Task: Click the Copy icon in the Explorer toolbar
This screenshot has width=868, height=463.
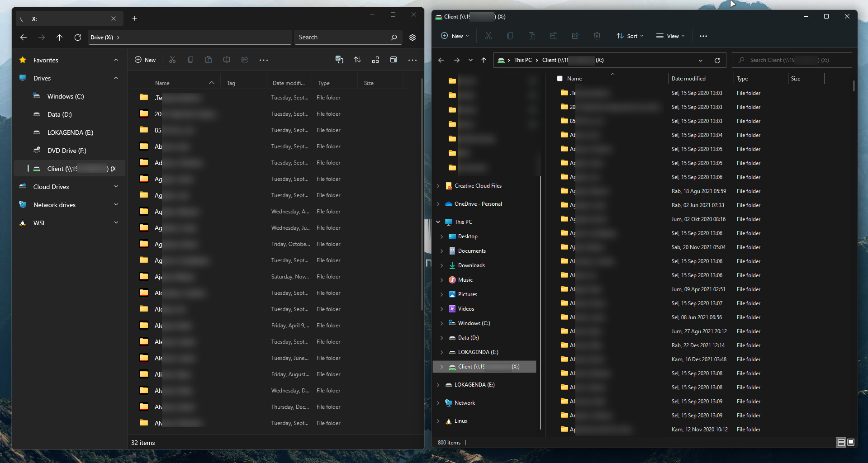Action: point(510,36)
